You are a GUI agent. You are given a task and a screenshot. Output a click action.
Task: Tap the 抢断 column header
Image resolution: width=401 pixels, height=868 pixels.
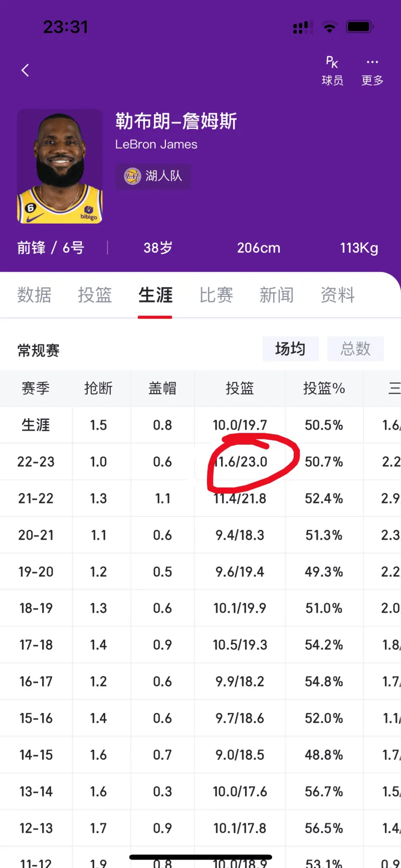point(98,388)
